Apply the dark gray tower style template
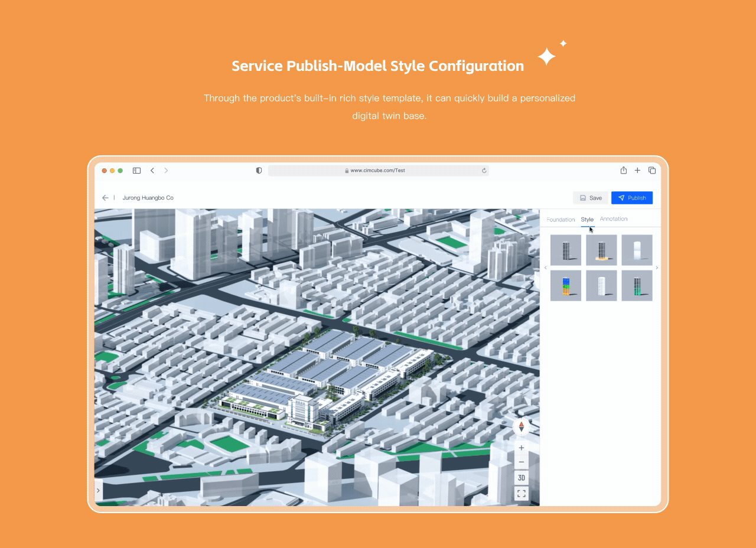The width and height of the screenshot is (756, 548). pyautogui.click(x=566, y=250)
